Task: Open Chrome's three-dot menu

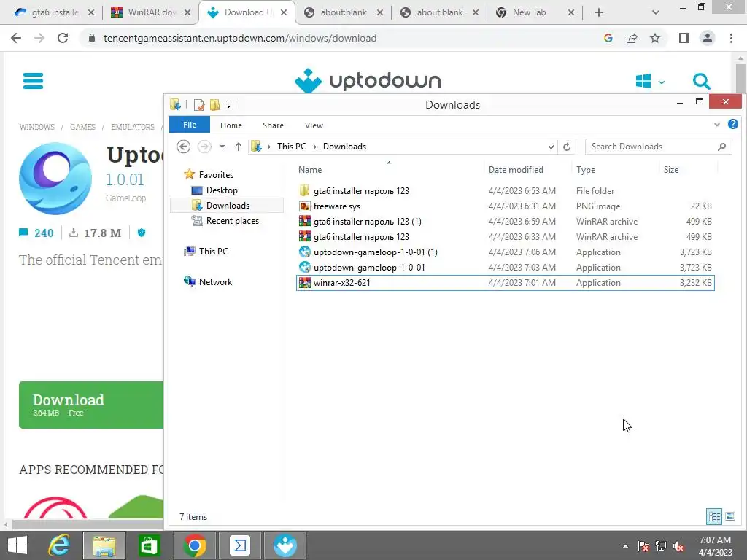Action: point(731,38)
